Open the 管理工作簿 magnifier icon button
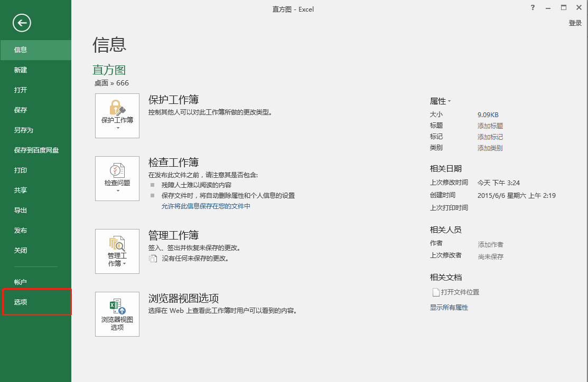 click(x=117, y=251)
